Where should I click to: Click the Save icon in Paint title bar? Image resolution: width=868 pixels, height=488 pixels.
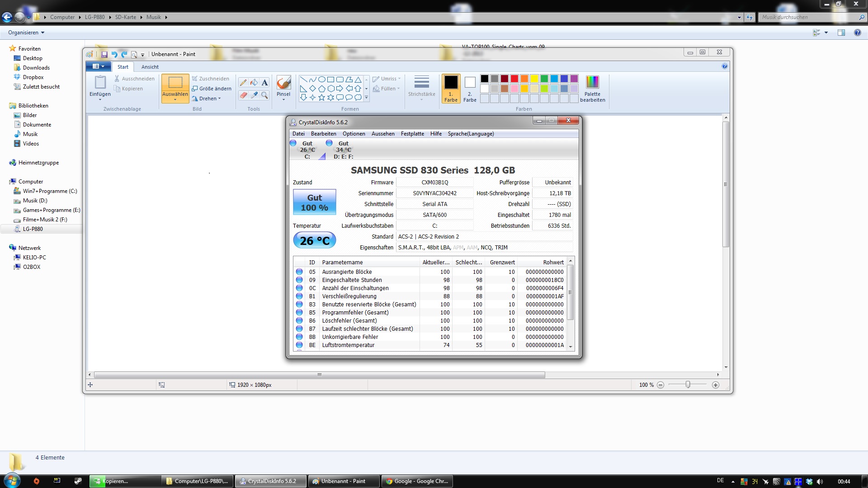[104, 54]
